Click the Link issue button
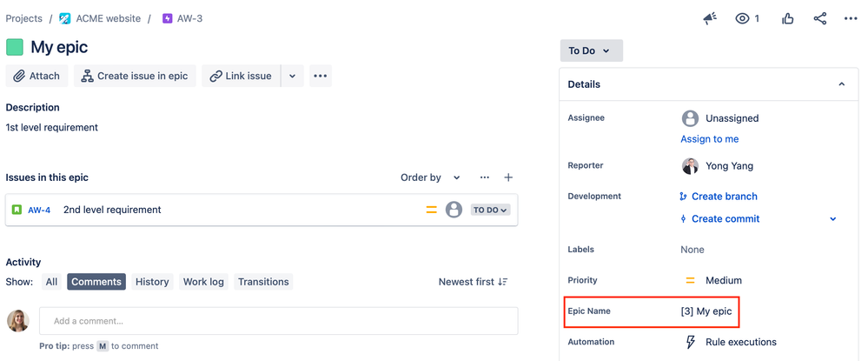868x361 pixels. (241, 76)
